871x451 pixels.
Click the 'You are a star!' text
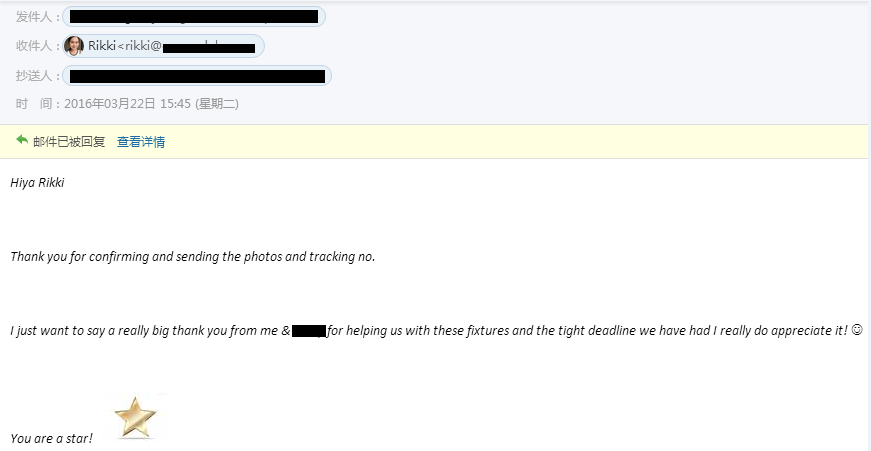[x=51, y=439]
